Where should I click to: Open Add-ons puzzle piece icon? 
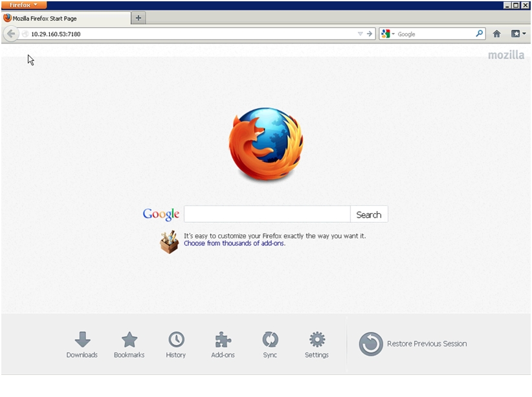[223, 339]
